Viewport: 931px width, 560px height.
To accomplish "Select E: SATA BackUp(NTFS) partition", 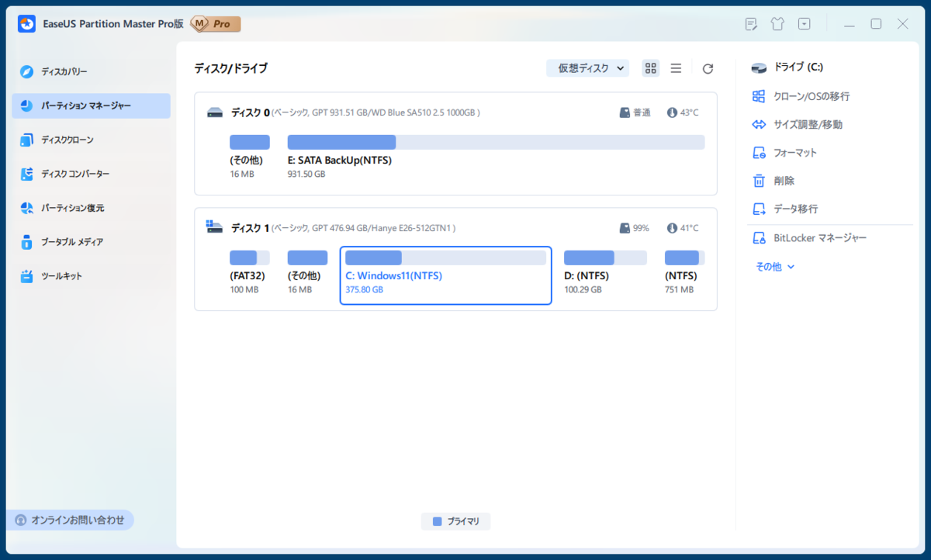I will [x=496, y=155].
